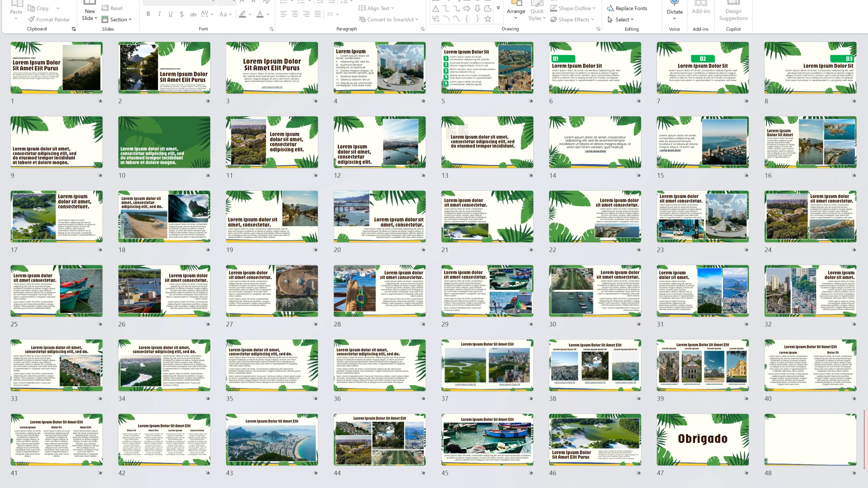Image resolution: width=868 pixels, height=488 pixels.
Task: Select the down arrow shape in the gallery
Action: (x=477, y=8)
